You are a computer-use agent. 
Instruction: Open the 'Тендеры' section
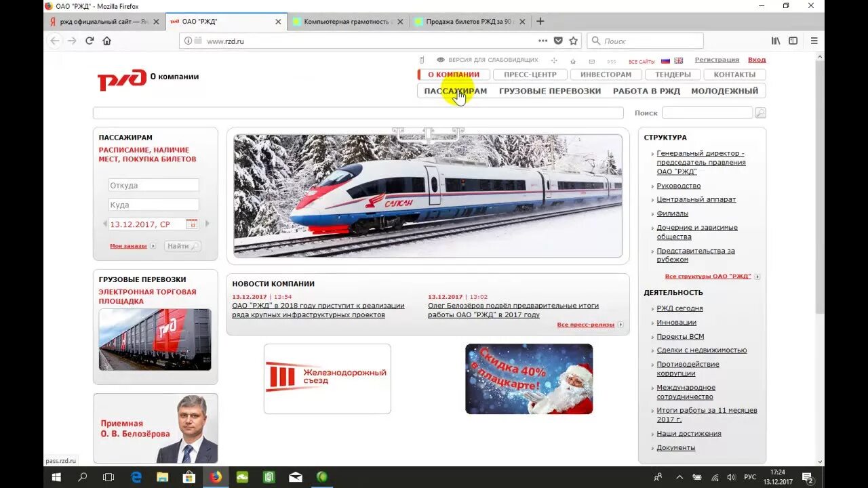673,75
